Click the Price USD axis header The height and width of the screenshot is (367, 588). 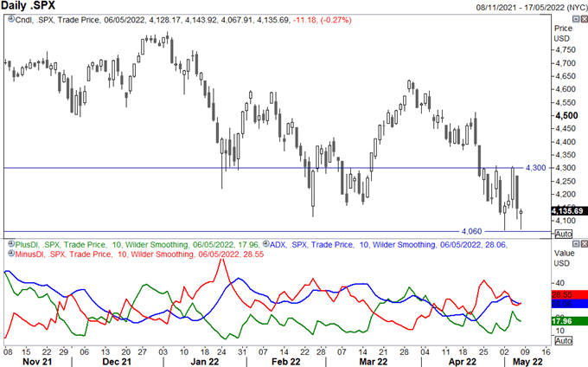tap(562, 33)
